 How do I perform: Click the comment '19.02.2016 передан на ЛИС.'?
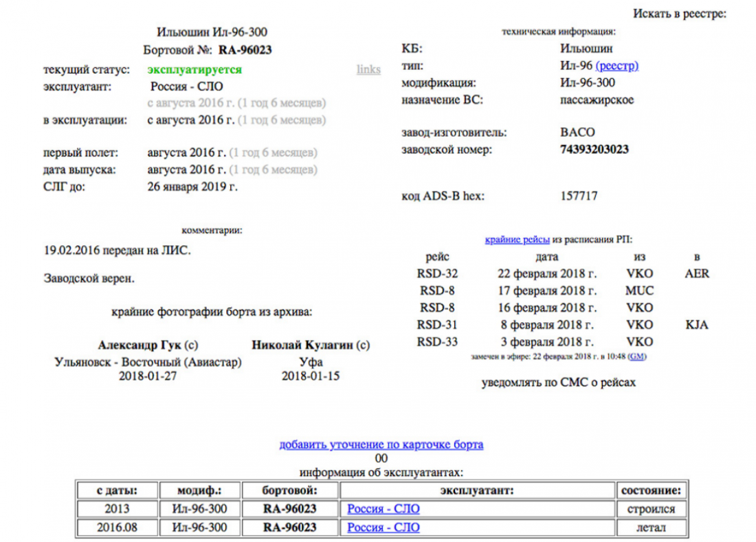click(117, 251)
